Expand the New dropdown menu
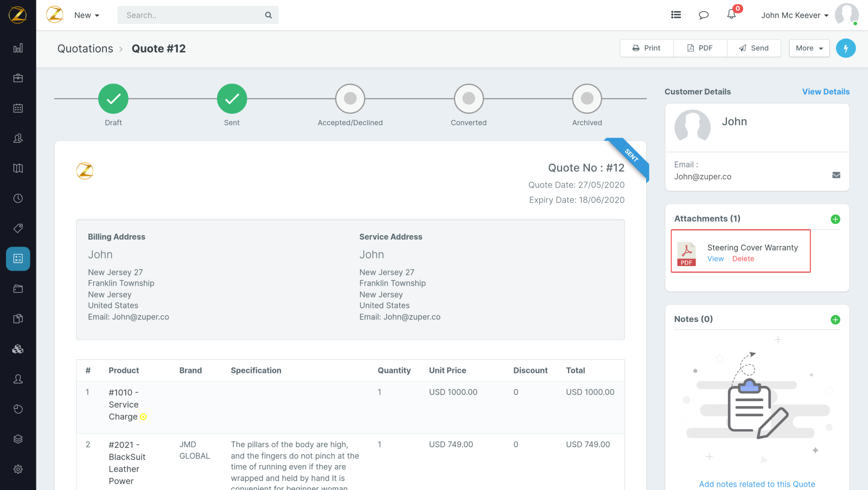This screenshot has height=490, width=868. (x=87, y=15)
